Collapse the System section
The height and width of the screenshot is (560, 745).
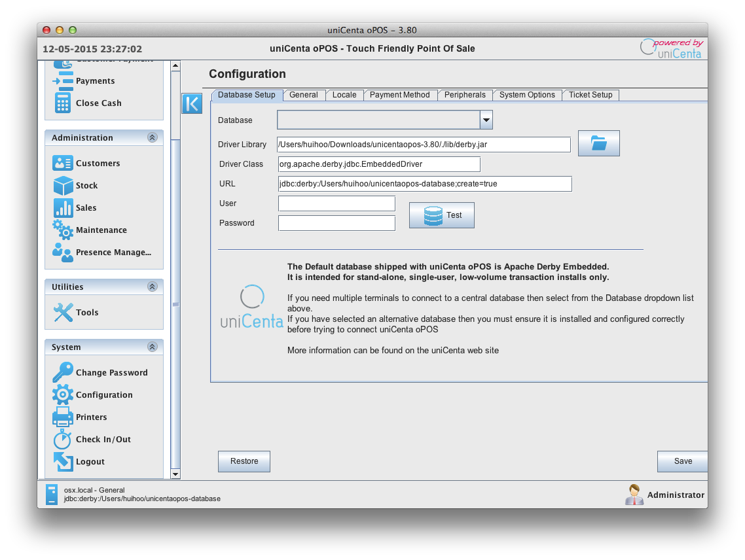click(x=152, y=347)
